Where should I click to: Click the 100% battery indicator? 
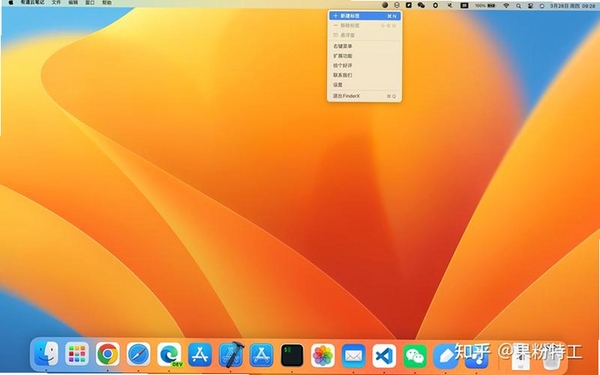coord(485,6)
